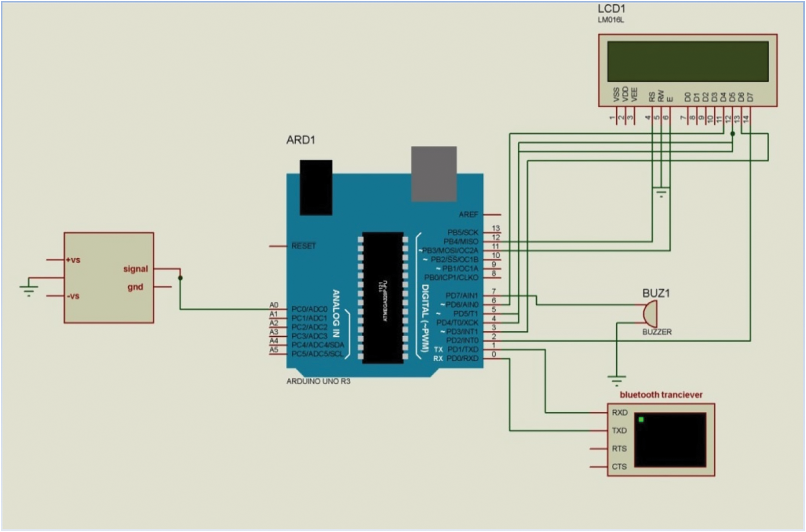Image resolution: width=806 pixels, height=532 pixels.
Task: Click the BUZ1 buzzer component symbol
Action: click(x=650, y=314)
